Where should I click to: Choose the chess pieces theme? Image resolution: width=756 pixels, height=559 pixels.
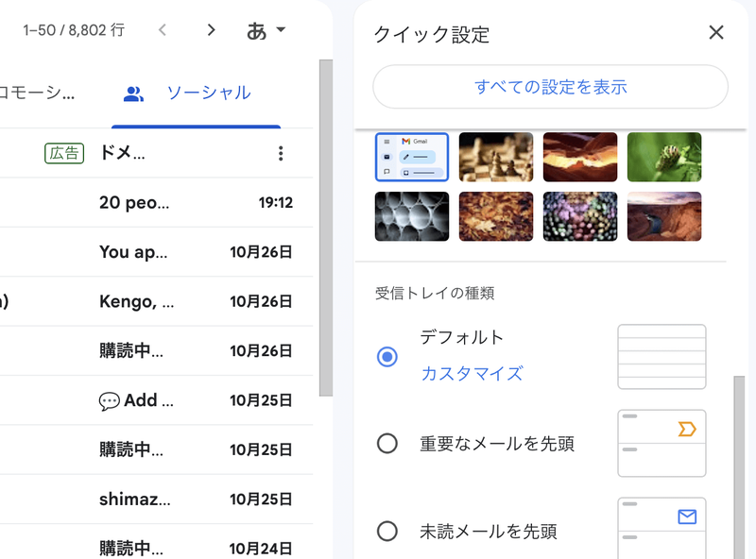tap(495, 157)
